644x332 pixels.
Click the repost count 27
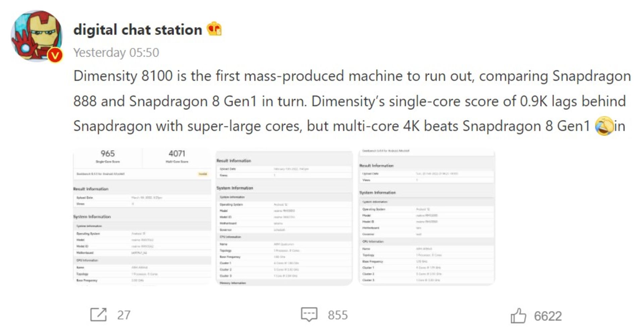click(124, 315)
